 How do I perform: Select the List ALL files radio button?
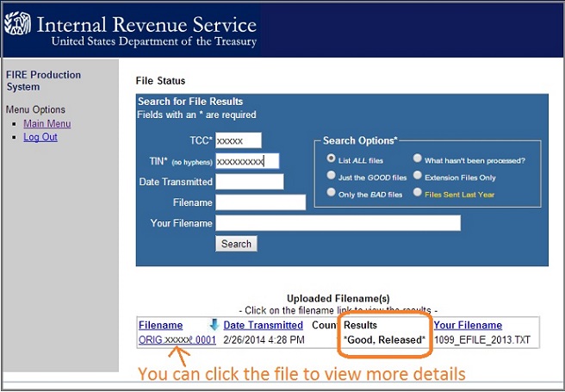point(331,159)
